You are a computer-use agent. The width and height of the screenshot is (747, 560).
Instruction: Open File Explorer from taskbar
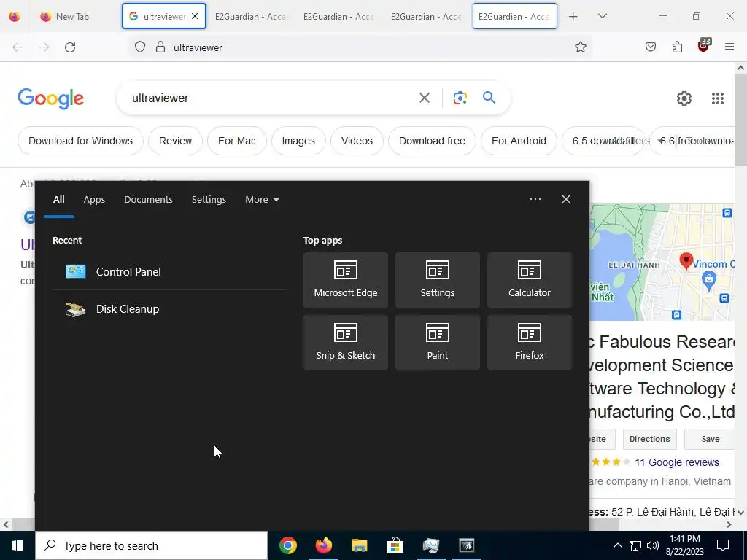(x=359, y=545)
